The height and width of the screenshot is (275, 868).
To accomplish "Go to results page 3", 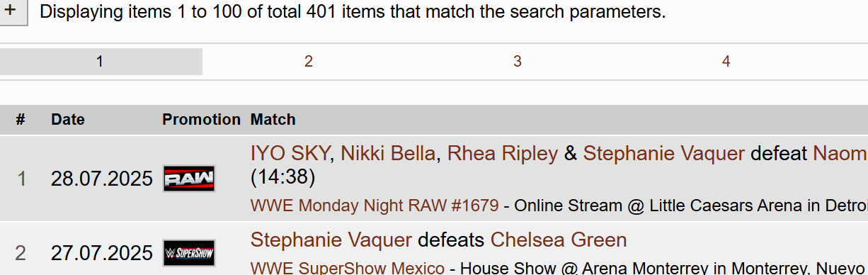I will pyautogui.click(x=518, y=62).
